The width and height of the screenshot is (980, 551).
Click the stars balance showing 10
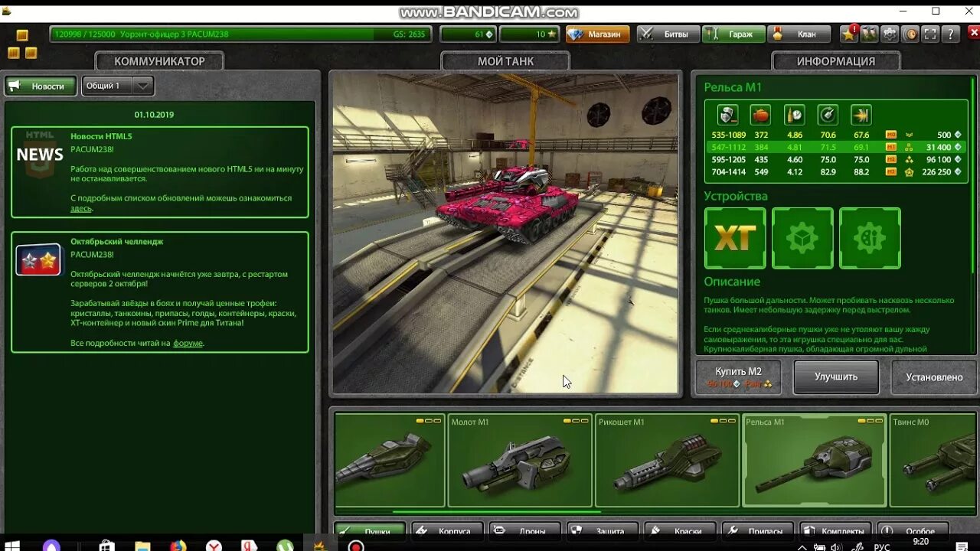[530, 34]
